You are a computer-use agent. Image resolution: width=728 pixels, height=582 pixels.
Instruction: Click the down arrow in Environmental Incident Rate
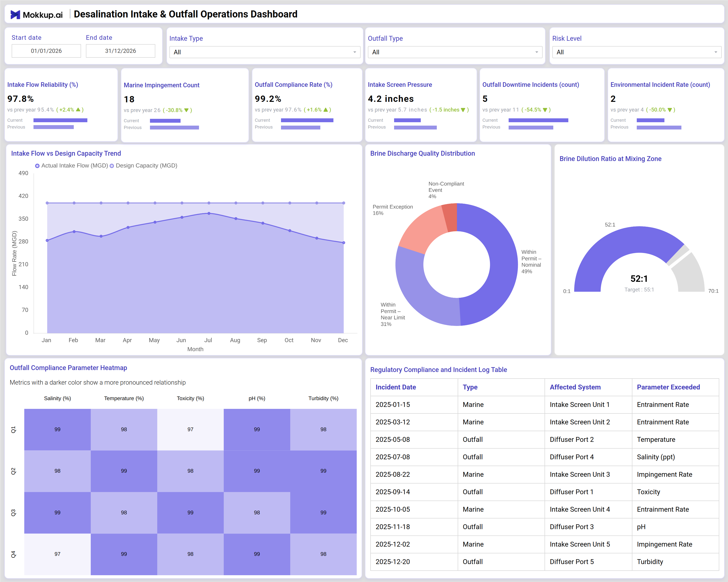[x=670, y=110]
